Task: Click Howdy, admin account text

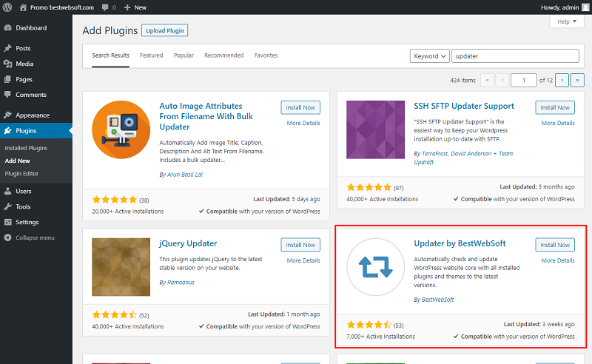Action: tap(559, 7)
